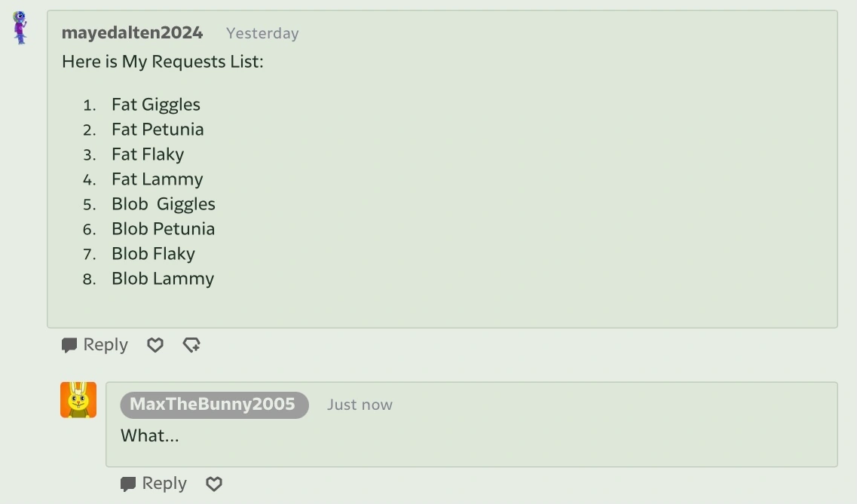Select the Blob Lammy list item
Viewport: 857px width, 504px height.
pyautogui.click(x=163, y=279)
